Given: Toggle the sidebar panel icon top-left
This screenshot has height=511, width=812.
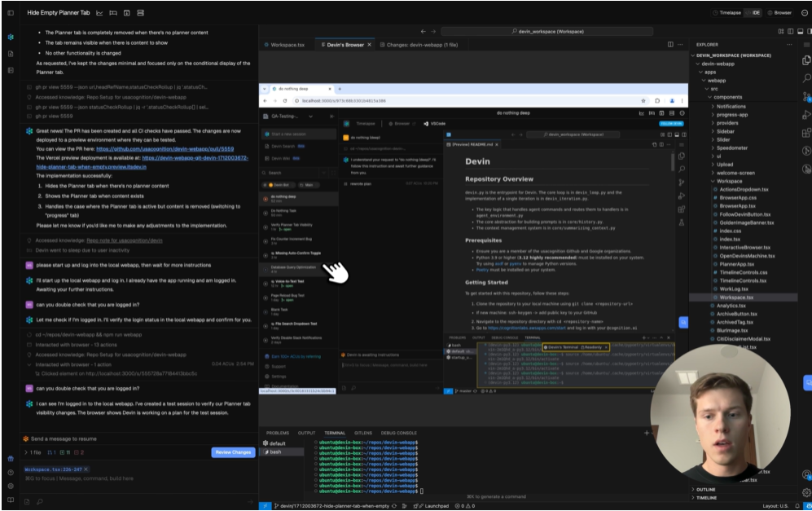Looking at the screenshot, I should (x=11, y=12).
